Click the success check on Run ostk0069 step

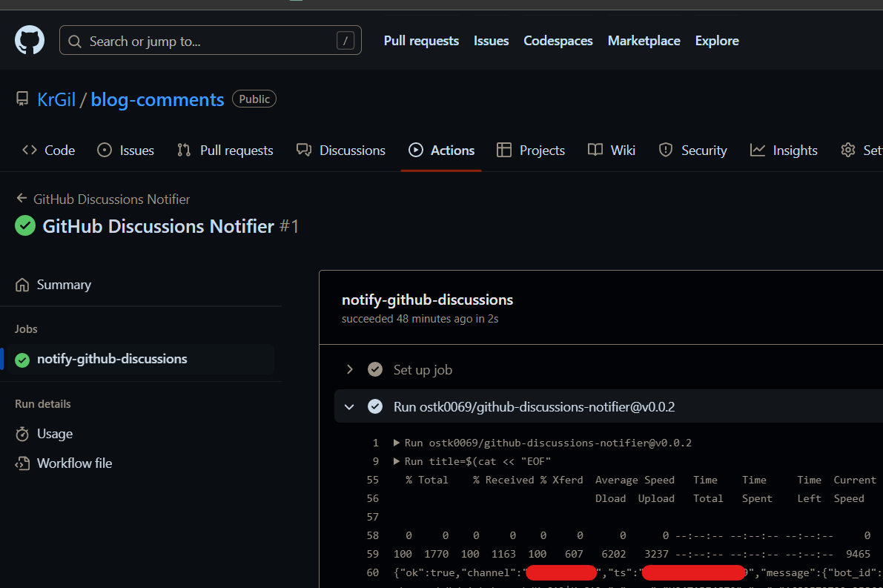coord(375,406)
